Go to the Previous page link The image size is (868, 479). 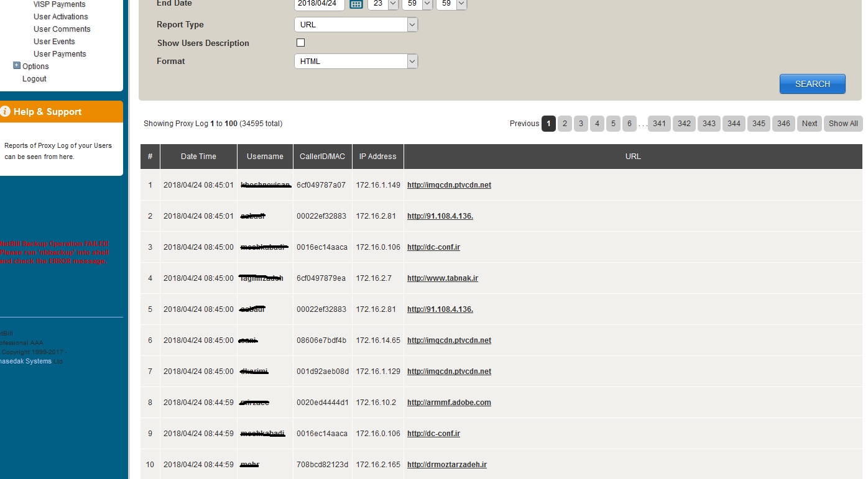(524, 124)
